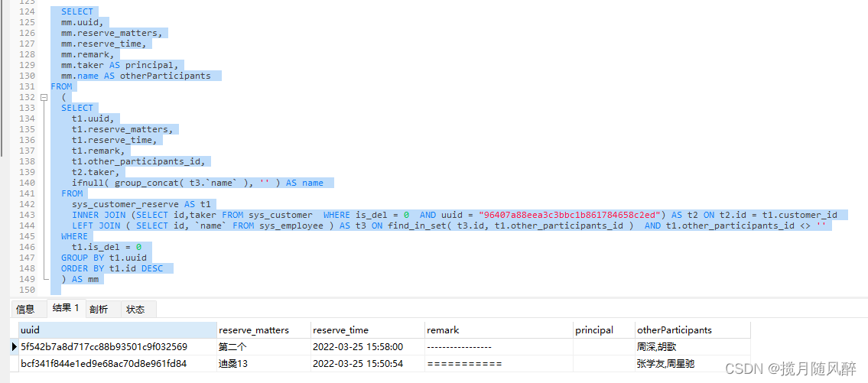Click the reserve_matters column header
Image resolution: width=868 pixels, height=383 pixels.
pos(264,330)
